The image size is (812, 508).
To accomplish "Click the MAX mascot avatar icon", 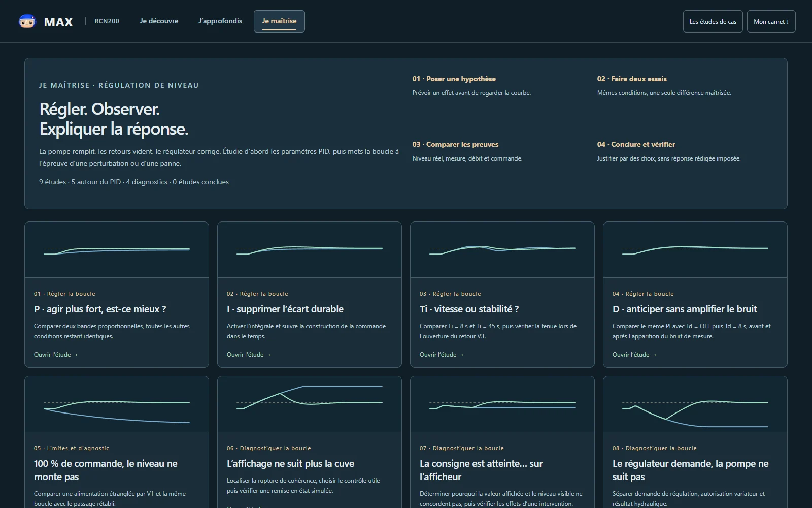I will tap(27, 21).
